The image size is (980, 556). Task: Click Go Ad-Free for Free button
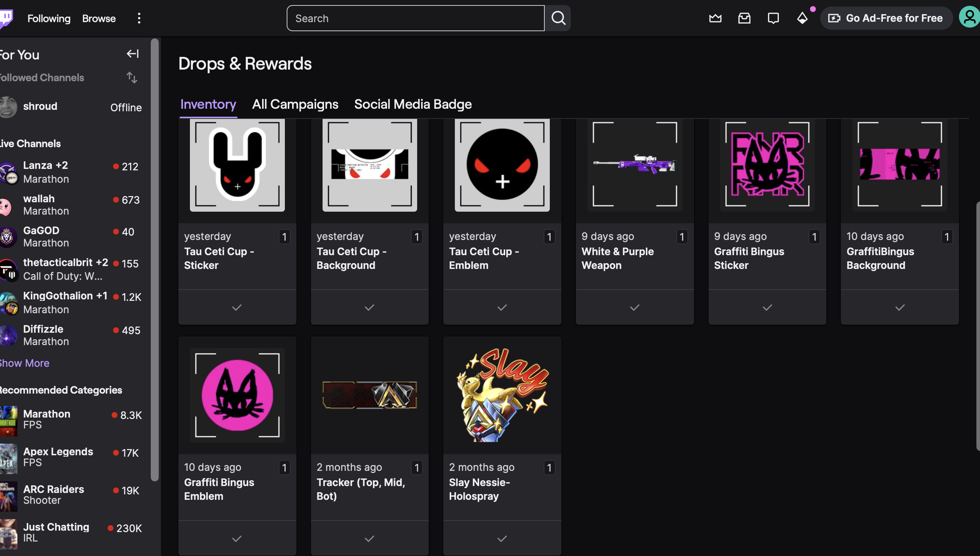click(x=886, y=18)
